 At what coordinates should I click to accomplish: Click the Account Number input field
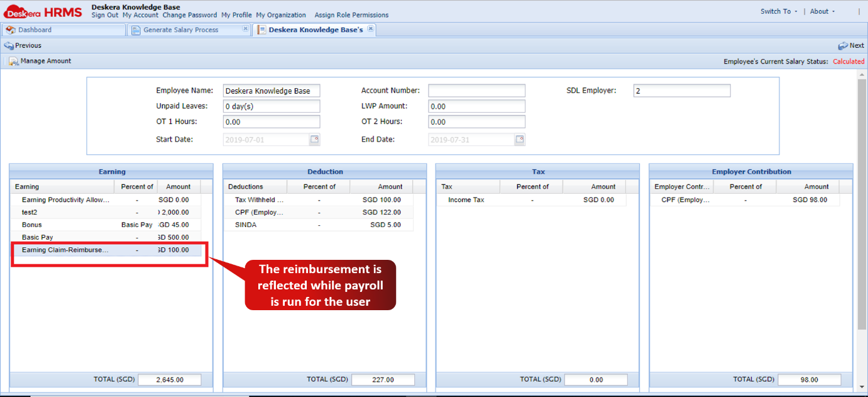tap(476, 90)
